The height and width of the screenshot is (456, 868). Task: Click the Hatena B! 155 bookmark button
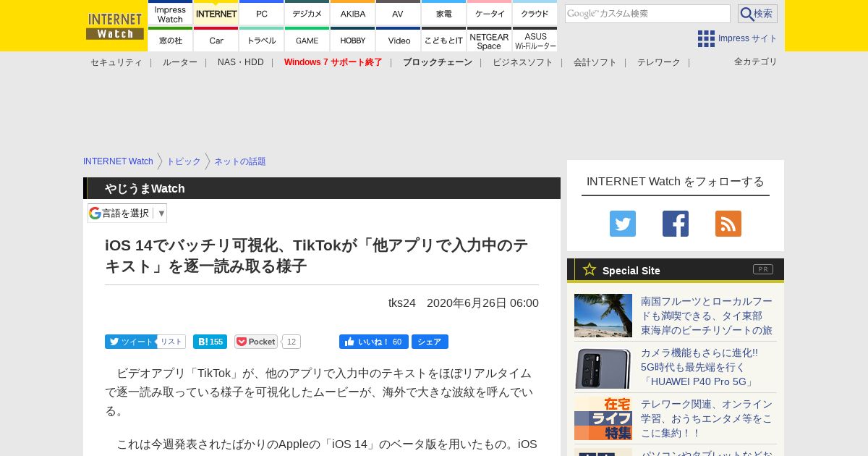pyautogui.click(x=210, y=342)
